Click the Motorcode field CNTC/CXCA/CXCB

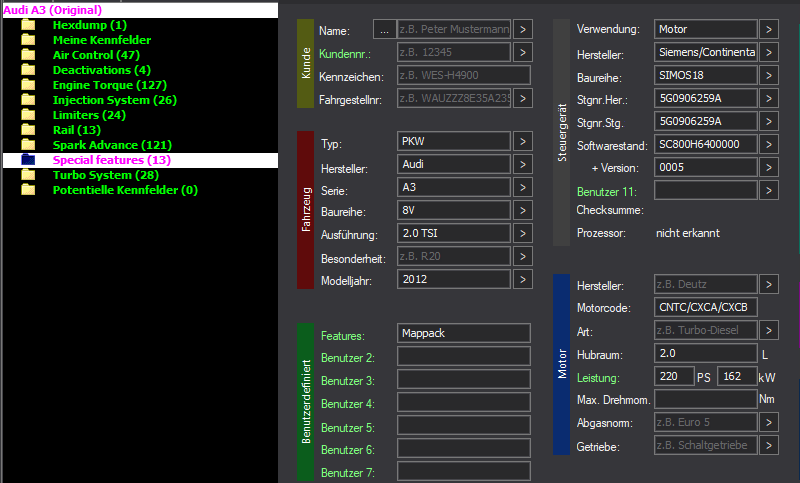coord(706,307)
